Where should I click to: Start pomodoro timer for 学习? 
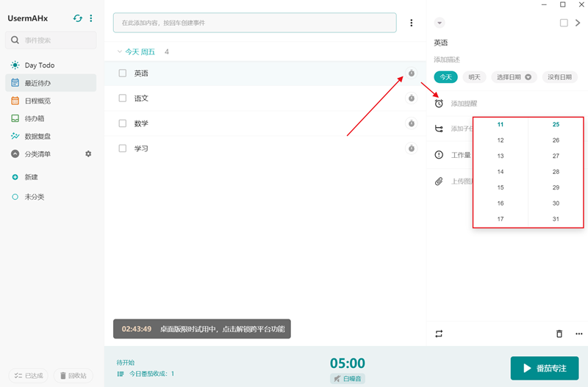[412, 148]
